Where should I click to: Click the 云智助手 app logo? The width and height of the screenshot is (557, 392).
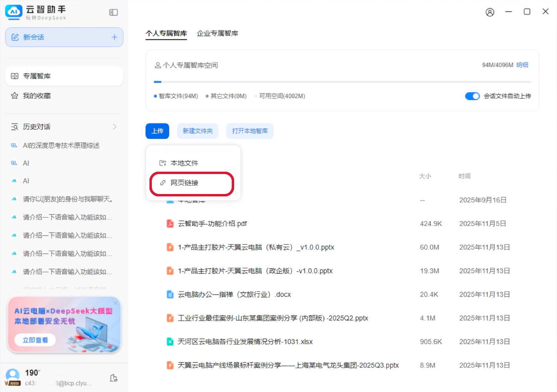[x=14, y=12]
